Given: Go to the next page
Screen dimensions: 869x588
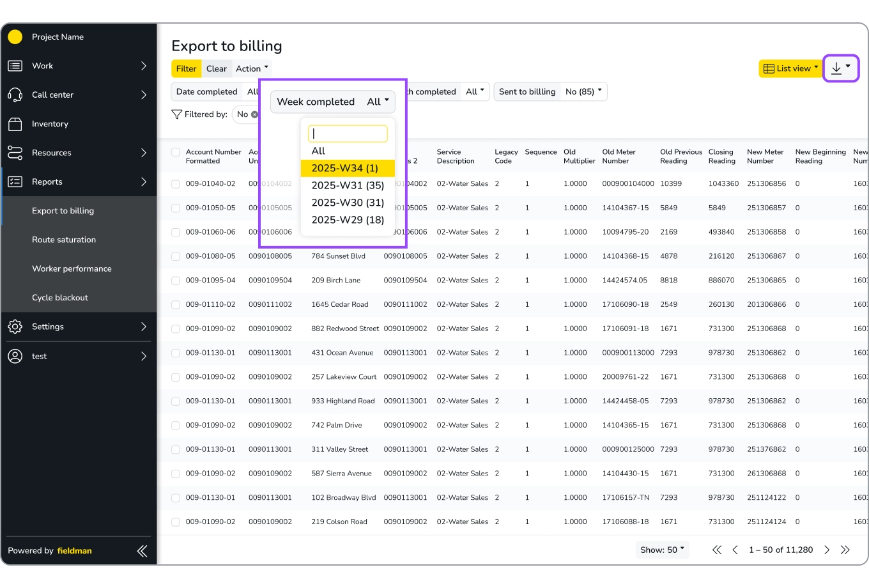Looking at the screenshot, I should coord(827,550).
